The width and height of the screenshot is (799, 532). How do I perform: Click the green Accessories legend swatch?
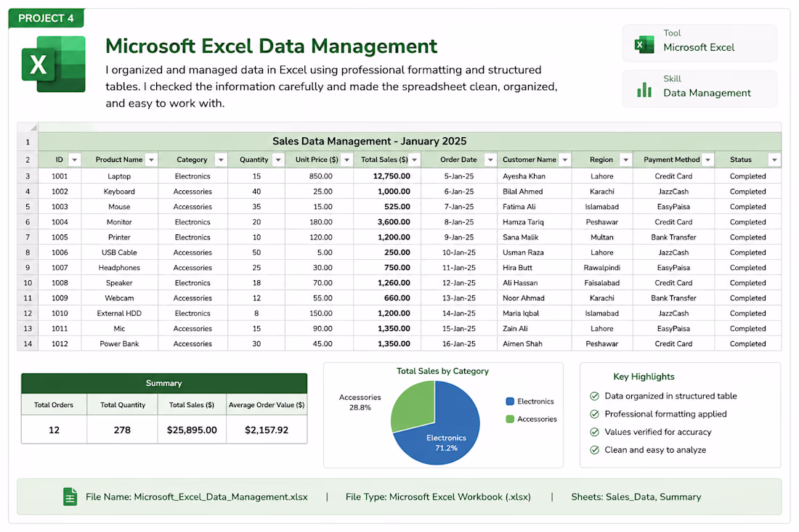click(510, 419)
